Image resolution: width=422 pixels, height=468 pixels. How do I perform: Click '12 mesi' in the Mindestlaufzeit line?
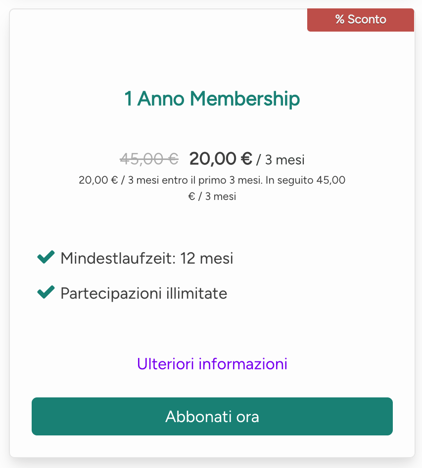207,258
